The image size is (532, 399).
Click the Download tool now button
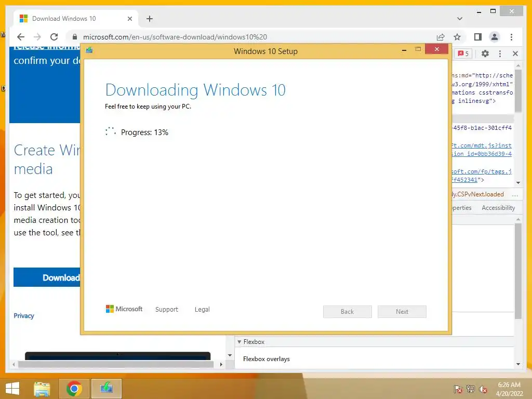click(x=47, y=277)
